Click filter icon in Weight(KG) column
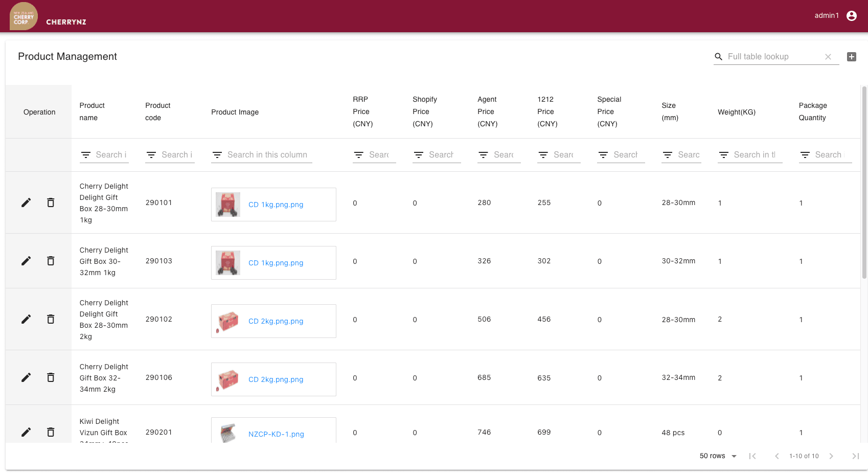 coord(724,155)
